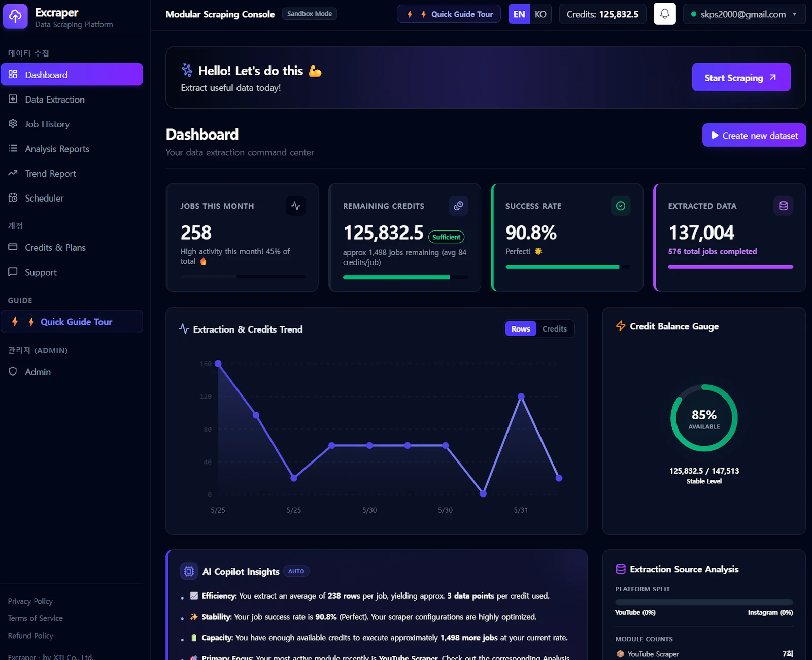Click the Remaining Credits green progress bar
812x660 pixels.
pos(405,277)
